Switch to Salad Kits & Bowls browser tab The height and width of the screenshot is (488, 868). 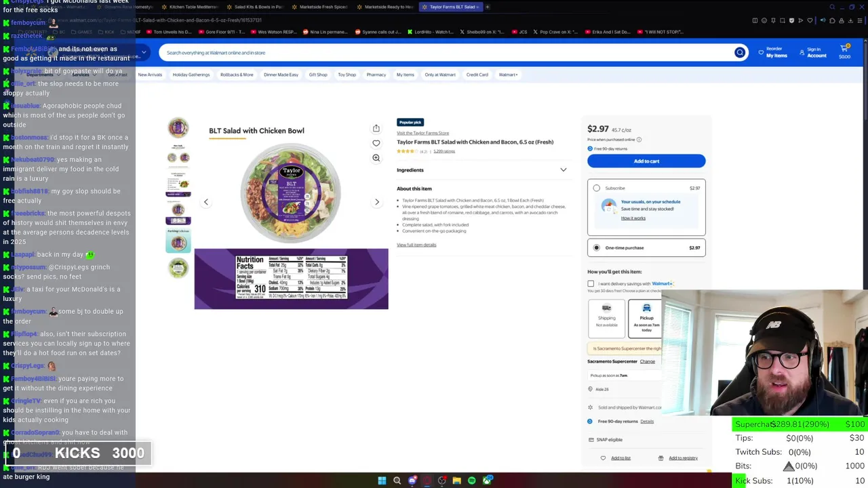[255, 7]
